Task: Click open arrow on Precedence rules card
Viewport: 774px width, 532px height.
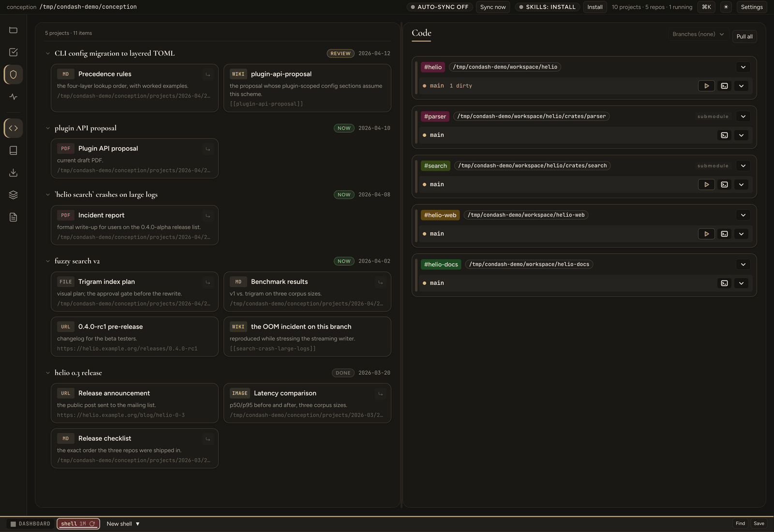Action: point(208,74)
